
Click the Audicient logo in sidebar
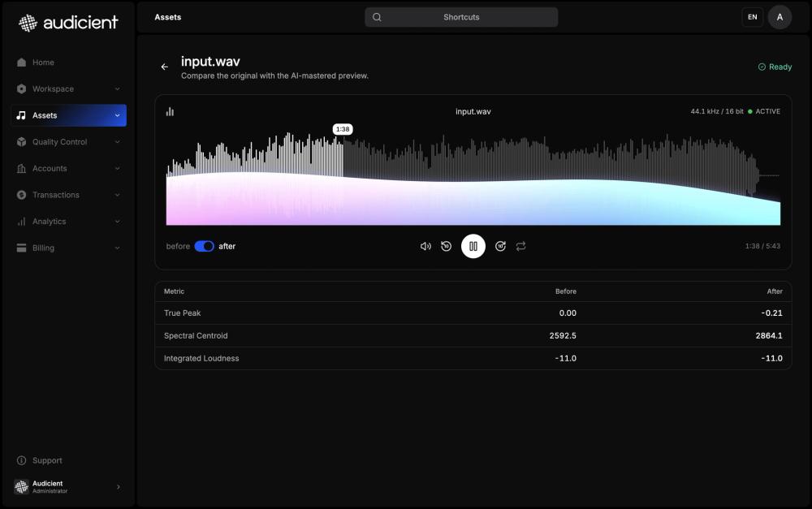tap(68, 23)
